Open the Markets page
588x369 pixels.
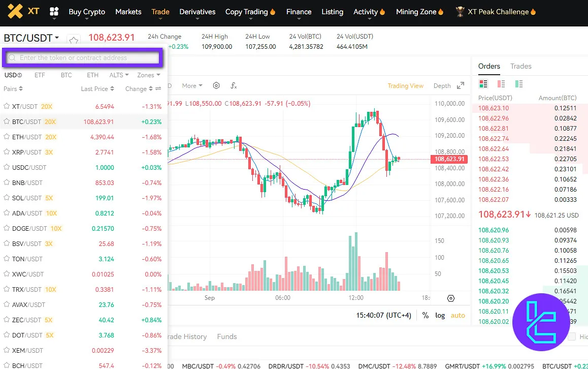click(128, 12)
